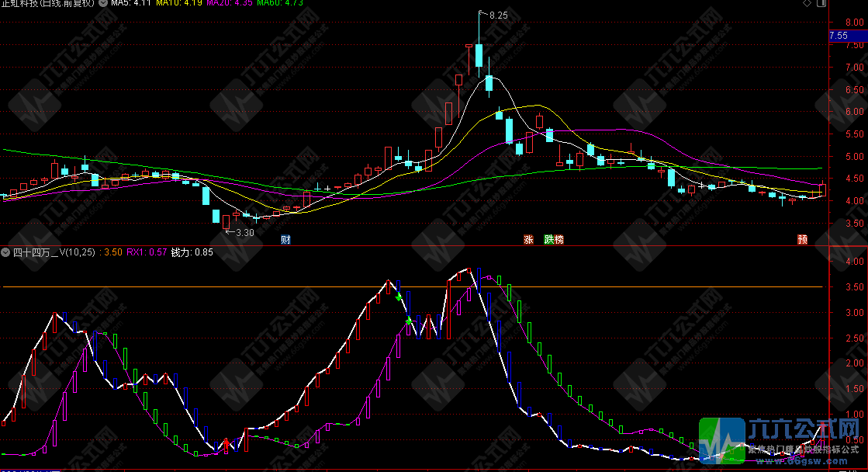This screenshot has width=868, height=472.
Task: Select the MA5 moving average label
Action: pyautogui.click(x=130, y=4)
